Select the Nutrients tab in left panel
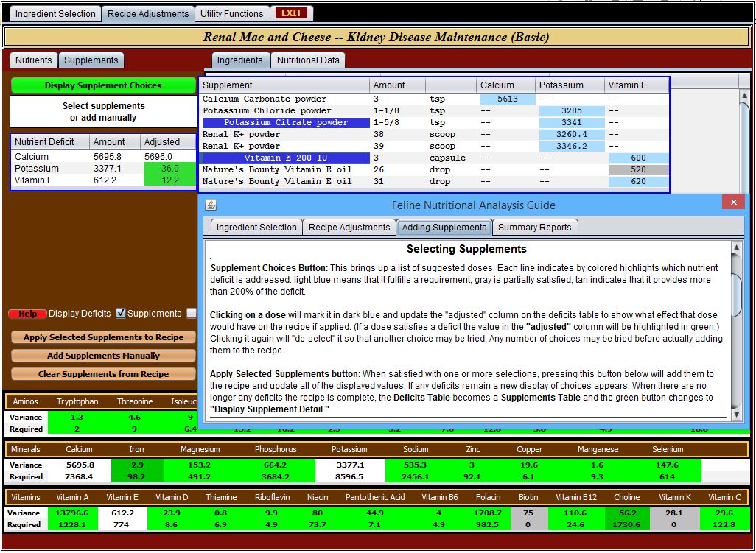The height and width of the screenshot is (553, 756). [x=34, y=60]
